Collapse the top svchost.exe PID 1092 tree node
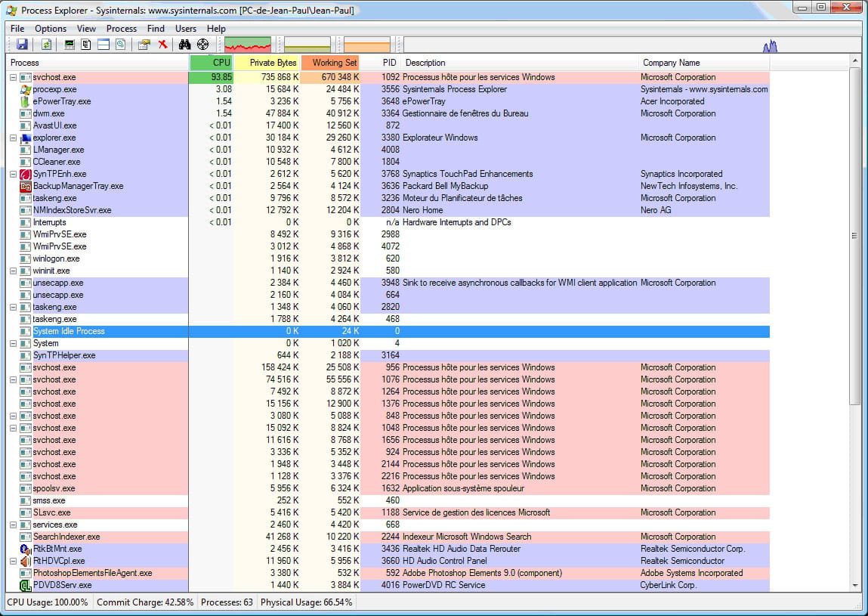The height and width of the screenshot is (616, 868). (14, 78)
